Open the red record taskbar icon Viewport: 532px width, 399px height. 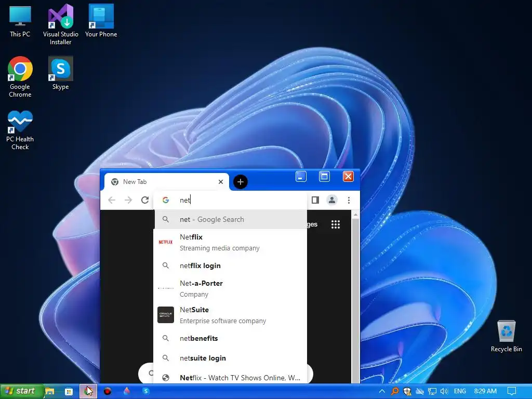click(x=108, y=391)
